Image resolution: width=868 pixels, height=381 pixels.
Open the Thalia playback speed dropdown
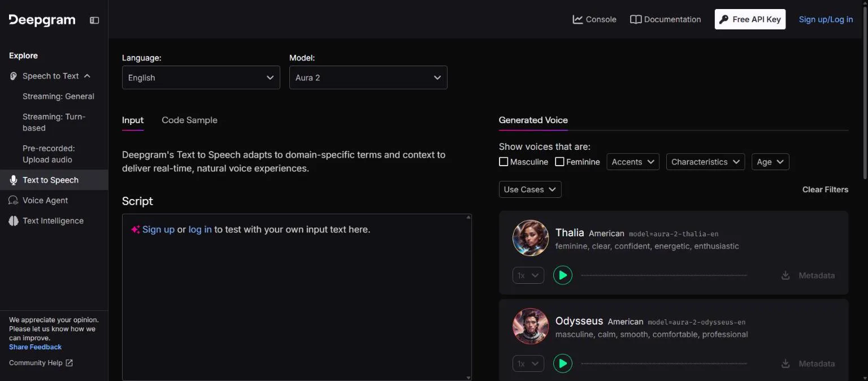528,275
